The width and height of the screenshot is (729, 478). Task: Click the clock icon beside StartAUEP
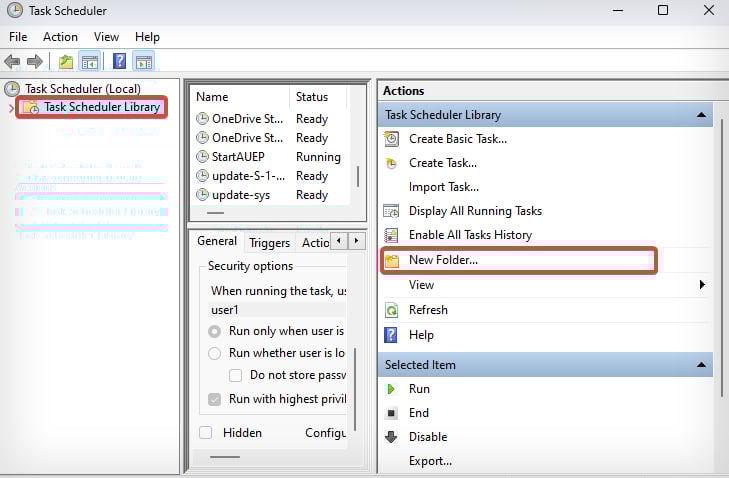tap(202, 157)
